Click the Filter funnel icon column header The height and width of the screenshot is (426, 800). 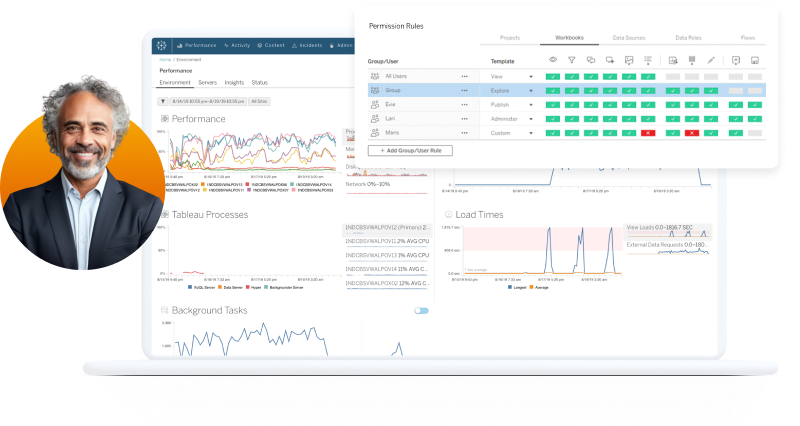[x=572, y=61]
